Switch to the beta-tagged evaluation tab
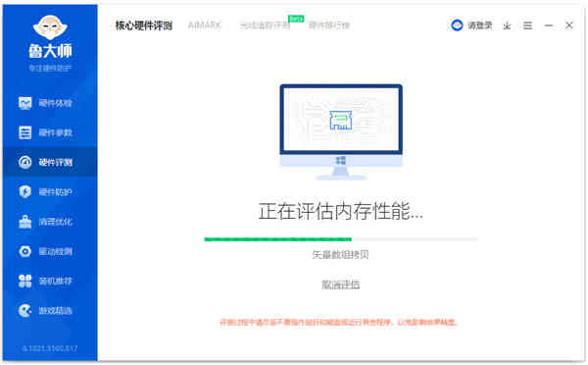 (x=266, y=26)
